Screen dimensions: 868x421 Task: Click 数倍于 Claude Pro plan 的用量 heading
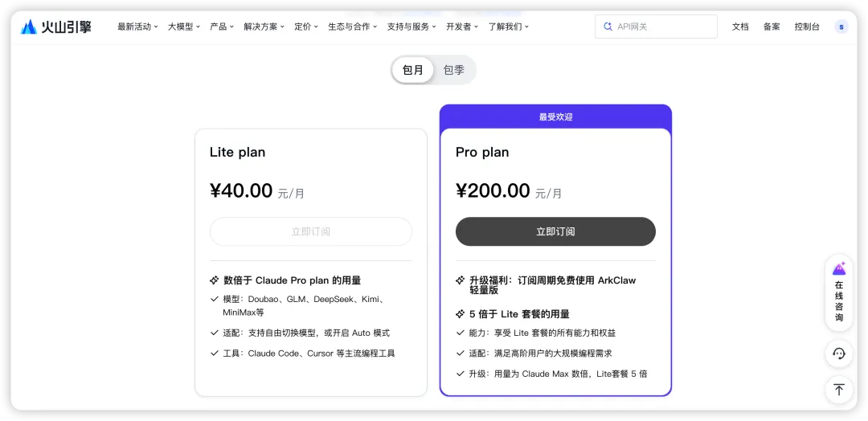pyautogui.click(x=293, y=280)
